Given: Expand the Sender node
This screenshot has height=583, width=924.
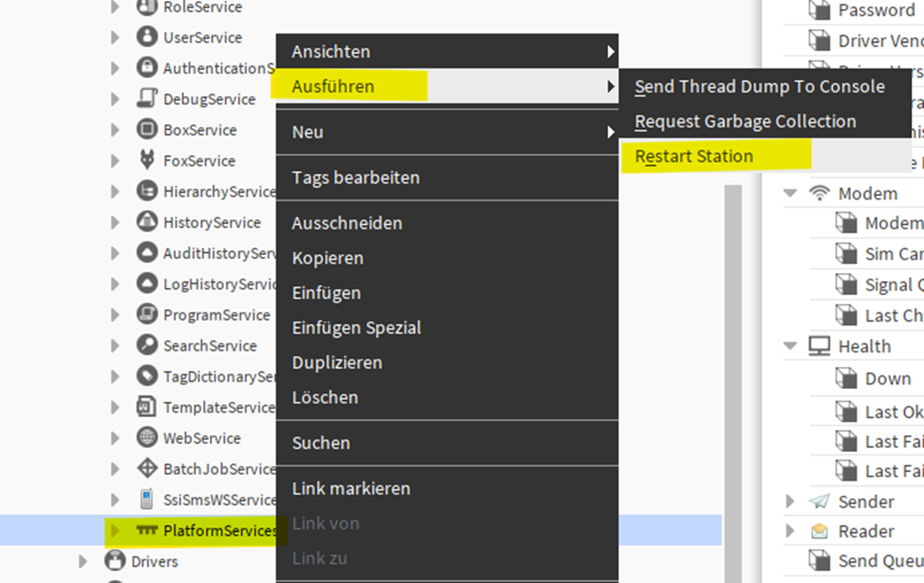Looking at the screenshot, I should tap(790, 501).
